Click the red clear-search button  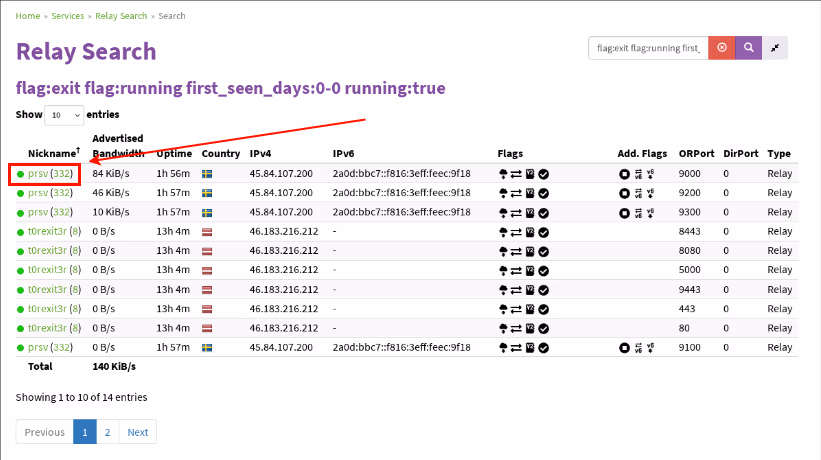click(x=722, y=48)
